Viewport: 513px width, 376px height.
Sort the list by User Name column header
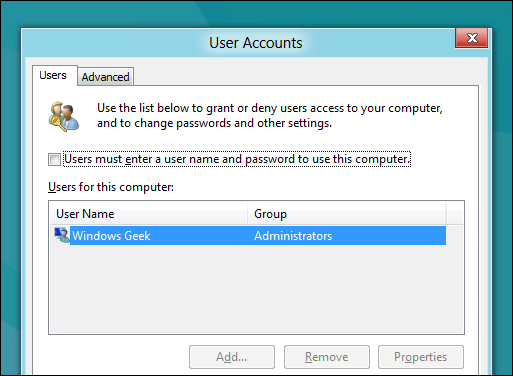click(148, 214)
